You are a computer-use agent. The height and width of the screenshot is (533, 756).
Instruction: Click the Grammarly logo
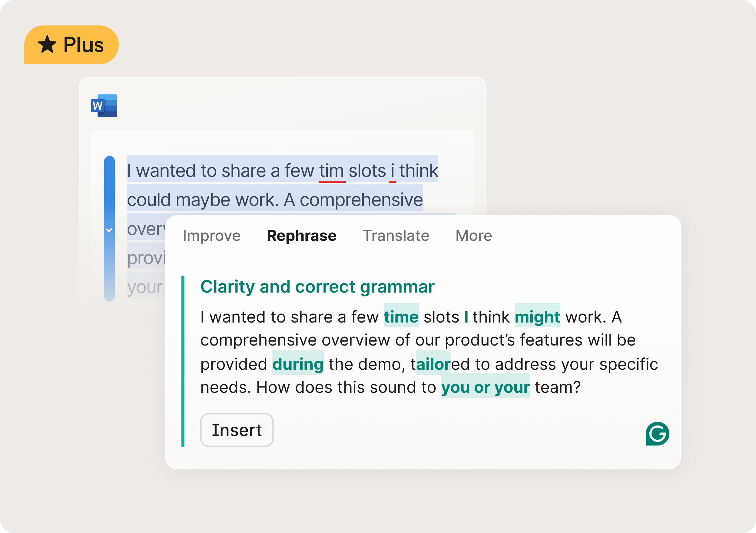(657, 434)
